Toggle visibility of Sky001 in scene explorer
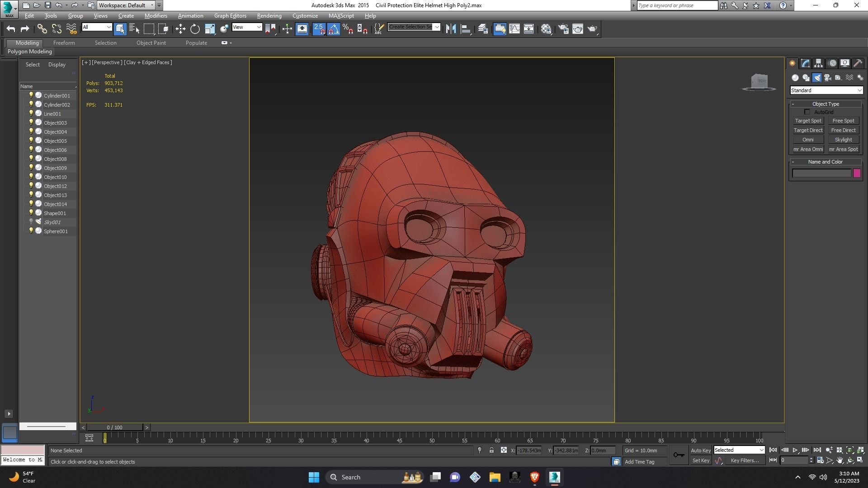Viewport: 868px width, 488px height. click(31, 222)
